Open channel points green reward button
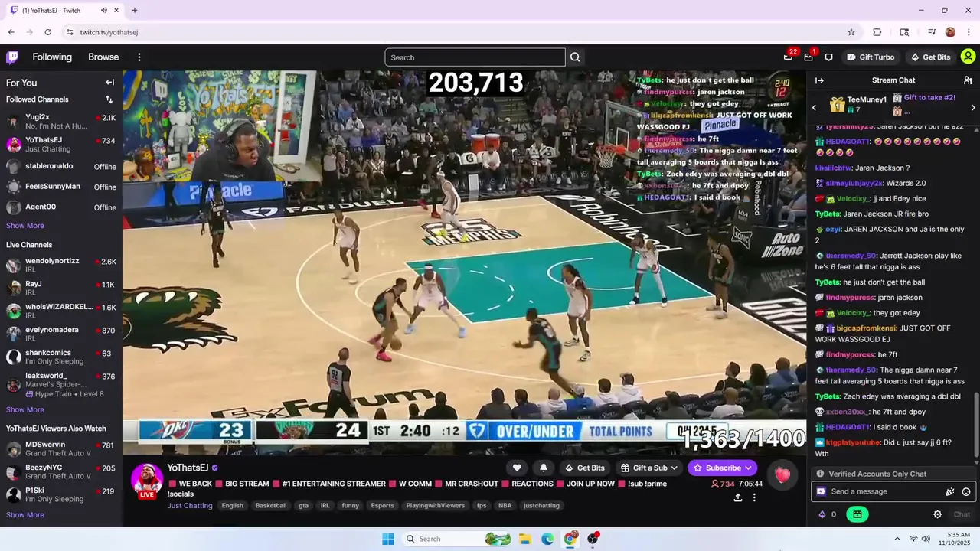The height and width of the screenshot is (551, 980). coord(857,514)
